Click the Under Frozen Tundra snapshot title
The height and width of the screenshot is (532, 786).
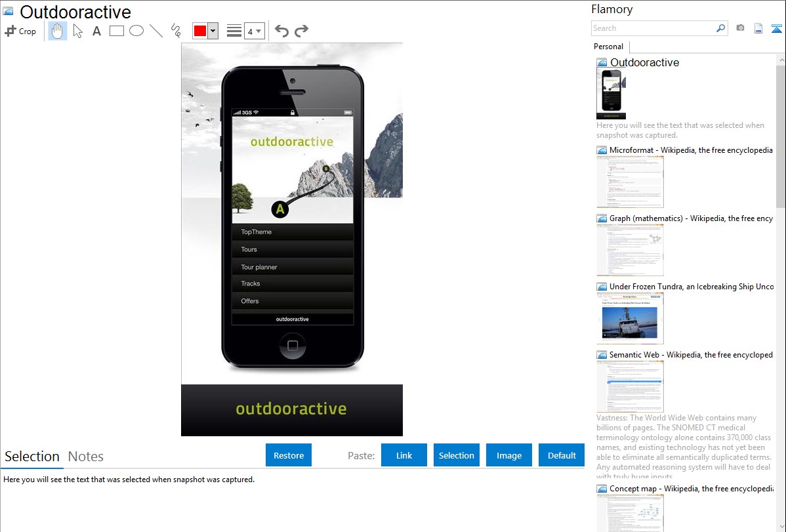692,286
